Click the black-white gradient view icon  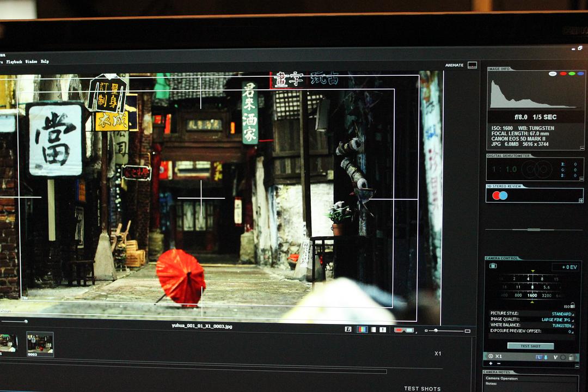click(x=373, y=329)
